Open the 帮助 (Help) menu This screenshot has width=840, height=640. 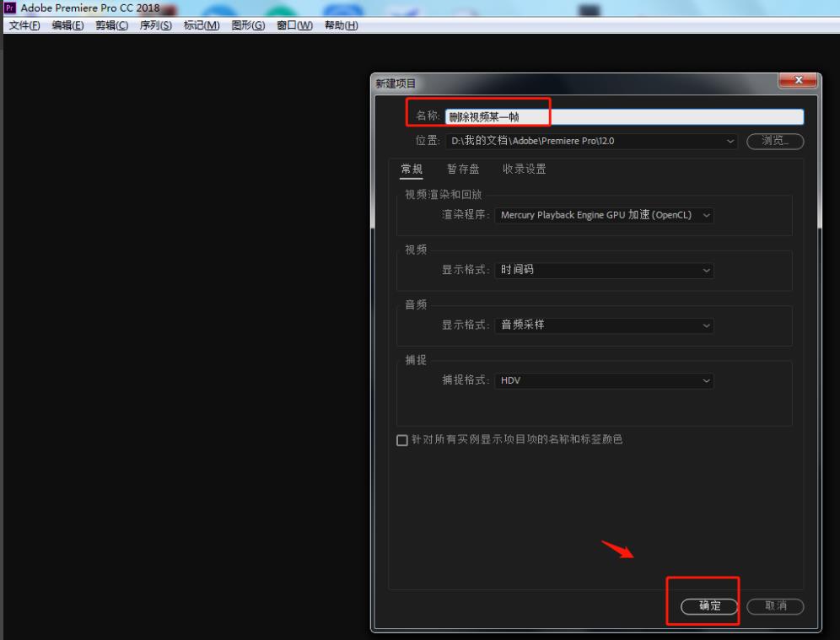coord(340,25)
